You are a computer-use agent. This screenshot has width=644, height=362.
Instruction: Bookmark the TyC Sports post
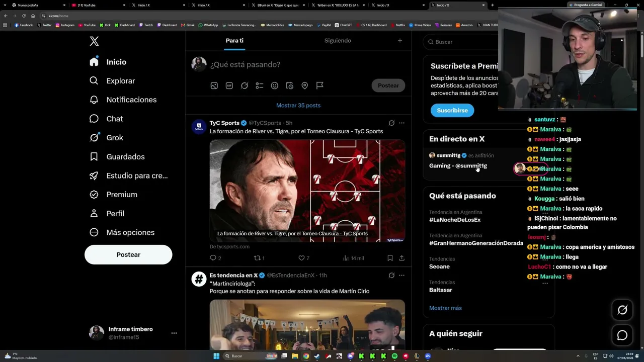click(390, 258)
